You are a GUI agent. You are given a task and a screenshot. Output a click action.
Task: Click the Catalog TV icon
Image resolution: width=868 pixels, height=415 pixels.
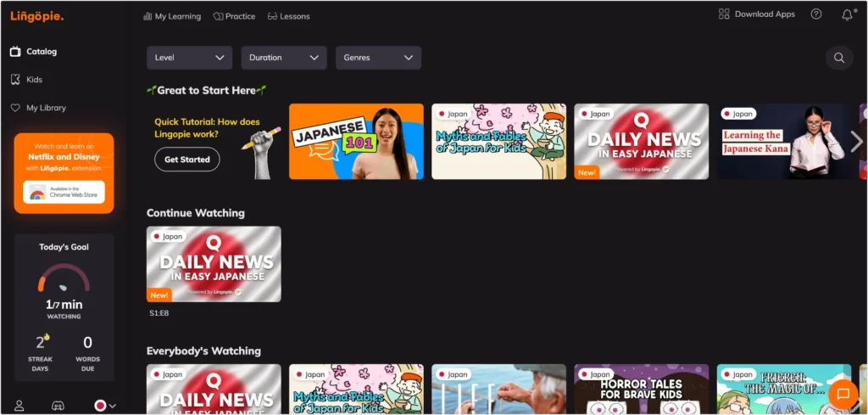tap(15, 52)
